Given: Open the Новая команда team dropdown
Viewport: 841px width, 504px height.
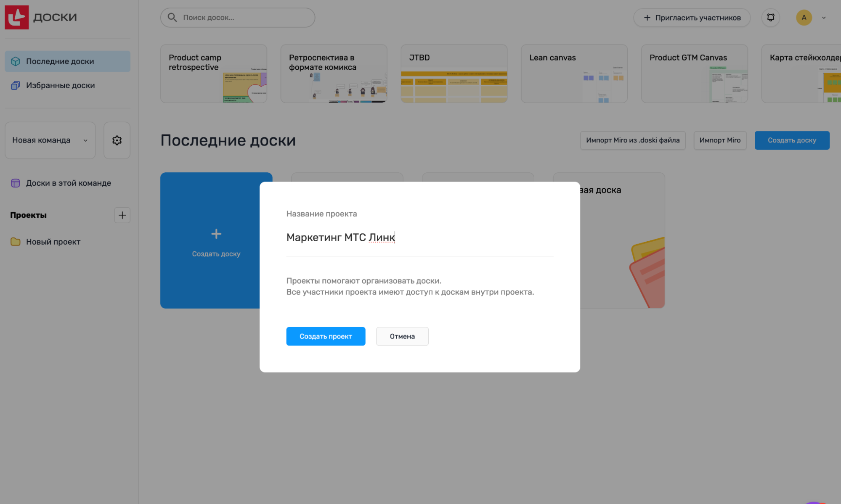Looking at the screenshot, I should pyautogui.click(x=50, y=140).
